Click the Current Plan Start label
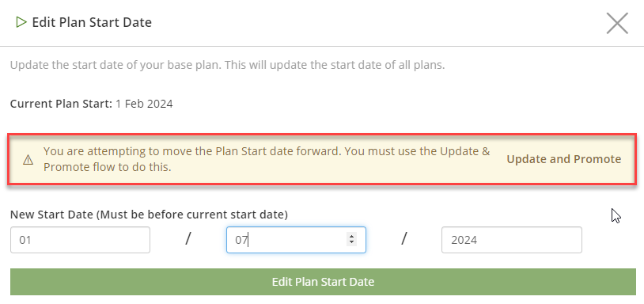This screenshot has height=304, width=644. pos(61,104)
